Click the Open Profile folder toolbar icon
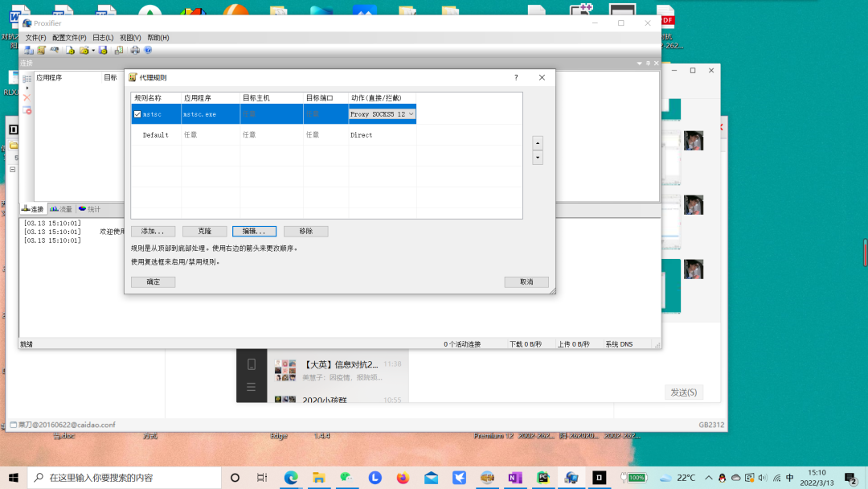The height and width of the screenshot is (489, 868). point(84,51)
